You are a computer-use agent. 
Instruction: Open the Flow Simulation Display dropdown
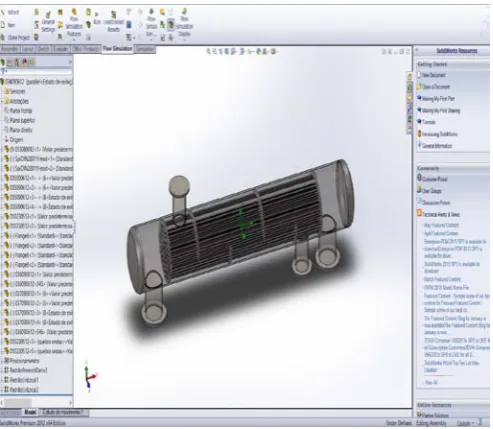[x=184, y=23]
